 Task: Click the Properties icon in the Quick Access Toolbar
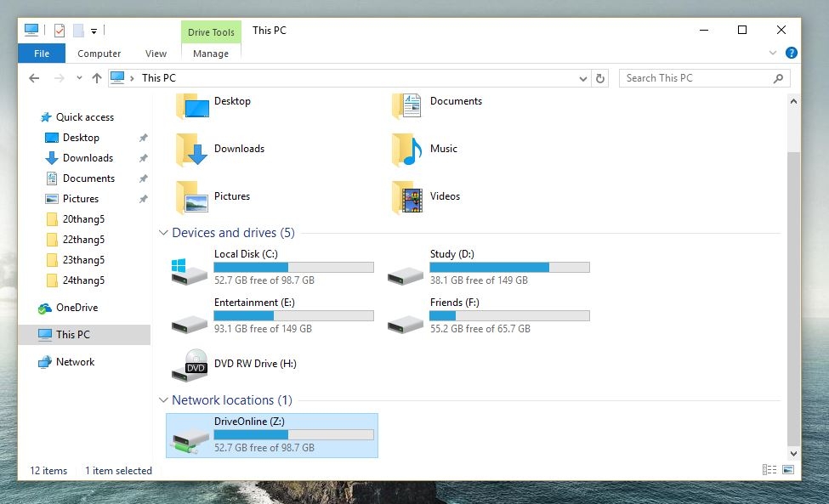coord(61,30)
